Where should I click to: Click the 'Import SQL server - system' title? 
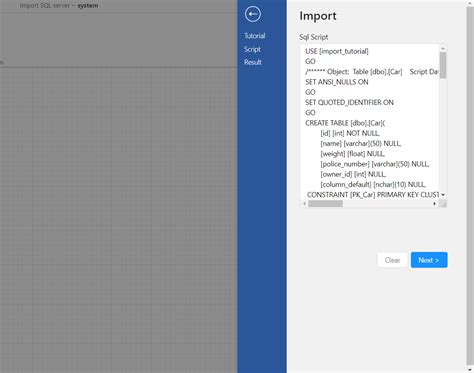click(59, 5)
